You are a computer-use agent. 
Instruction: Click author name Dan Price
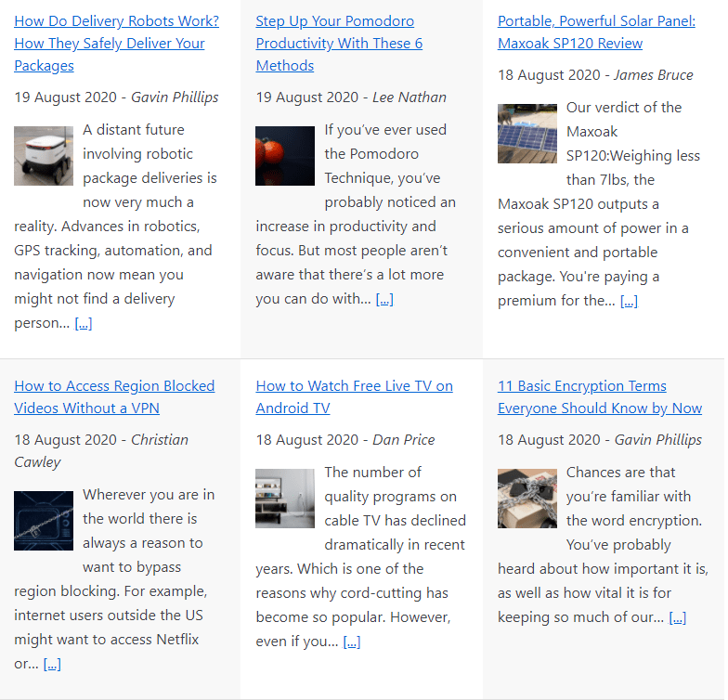tap(403, 440)
